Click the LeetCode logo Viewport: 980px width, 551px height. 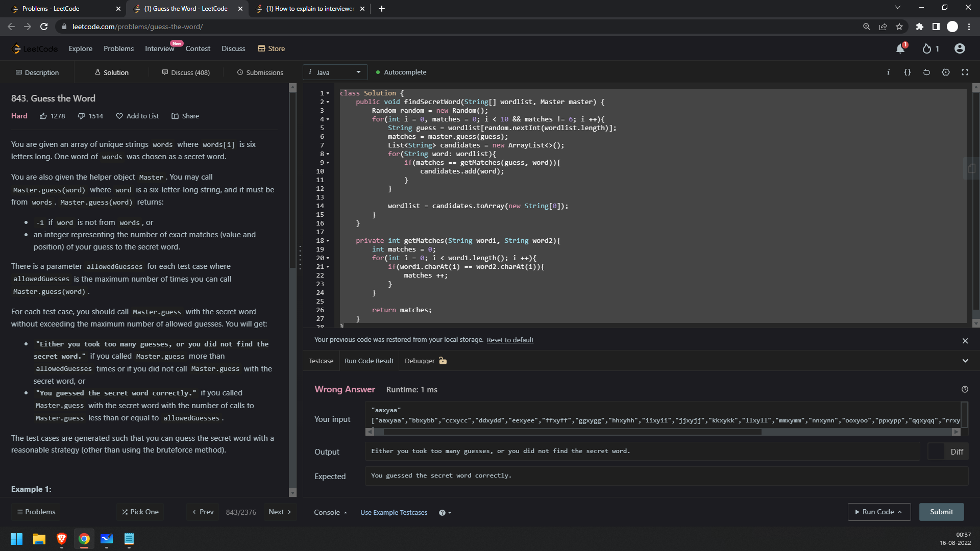(x=35, y=48)
